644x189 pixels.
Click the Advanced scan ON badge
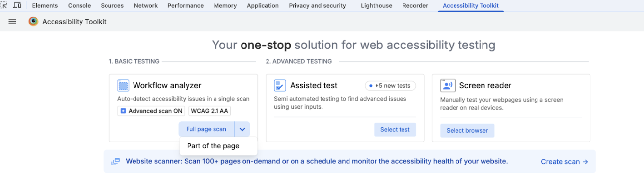pos(151,111)
